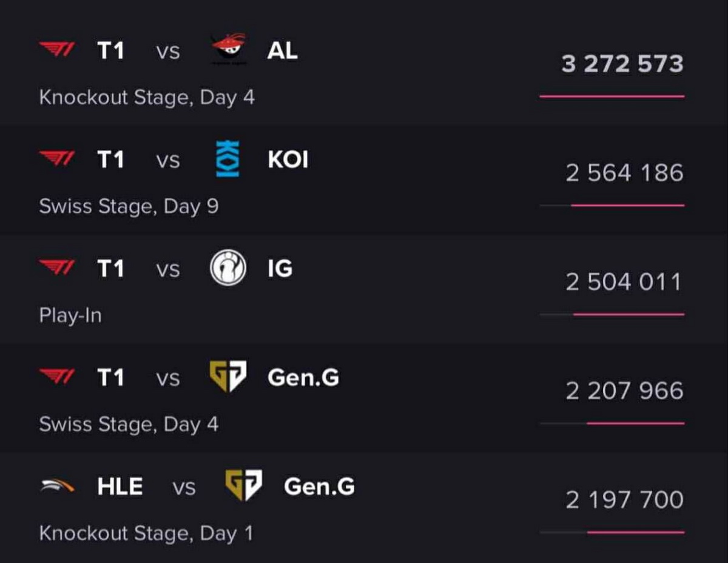Click the T1 logo in the KOI match row
728x563 pixels.
click(x=58, y=159)
